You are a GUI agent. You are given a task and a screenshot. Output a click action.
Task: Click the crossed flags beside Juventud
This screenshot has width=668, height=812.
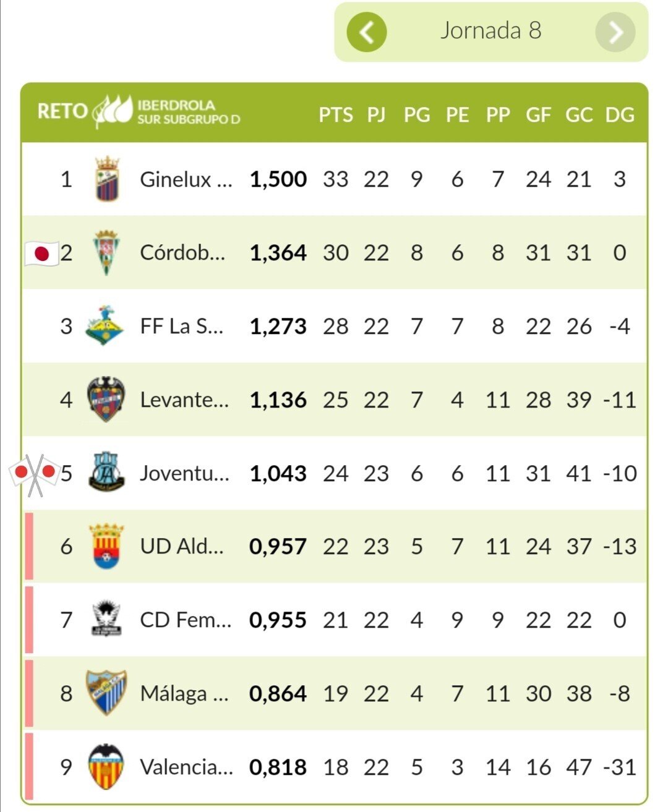point(35,474)
